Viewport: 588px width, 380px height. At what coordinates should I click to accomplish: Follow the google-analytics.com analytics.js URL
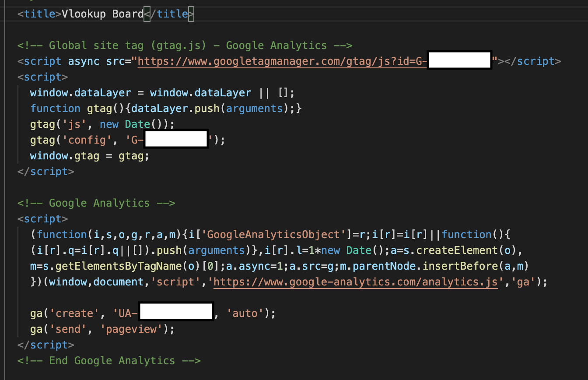pos(356,281)
